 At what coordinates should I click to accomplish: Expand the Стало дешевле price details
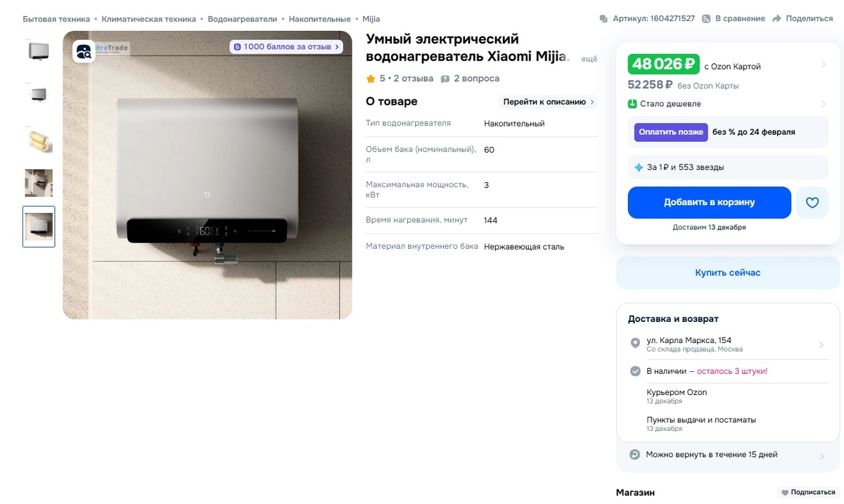pos(824,104)
